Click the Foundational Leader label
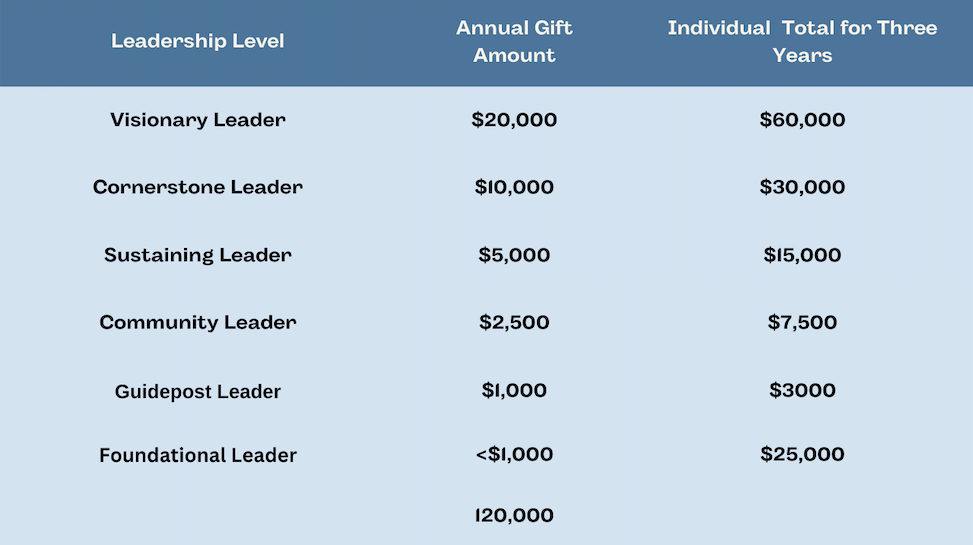 click(198, 455)
